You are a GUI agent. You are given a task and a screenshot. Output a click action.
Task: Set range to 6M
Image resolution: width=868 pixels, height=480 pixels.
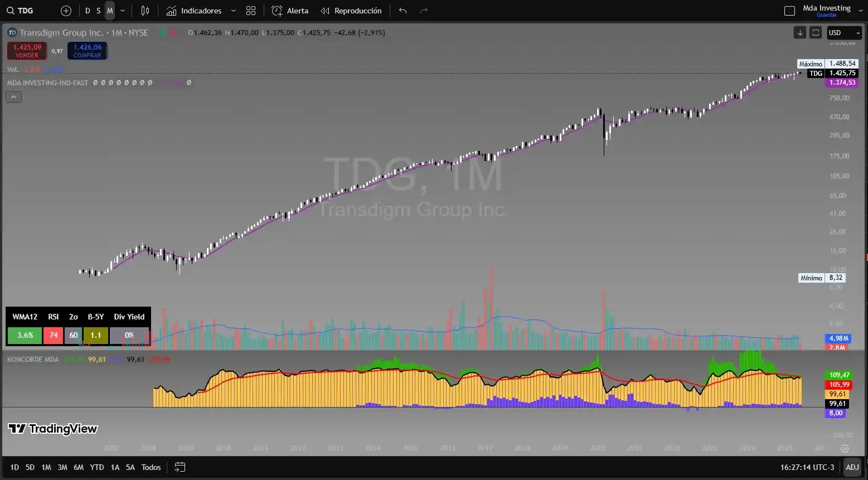79,467
